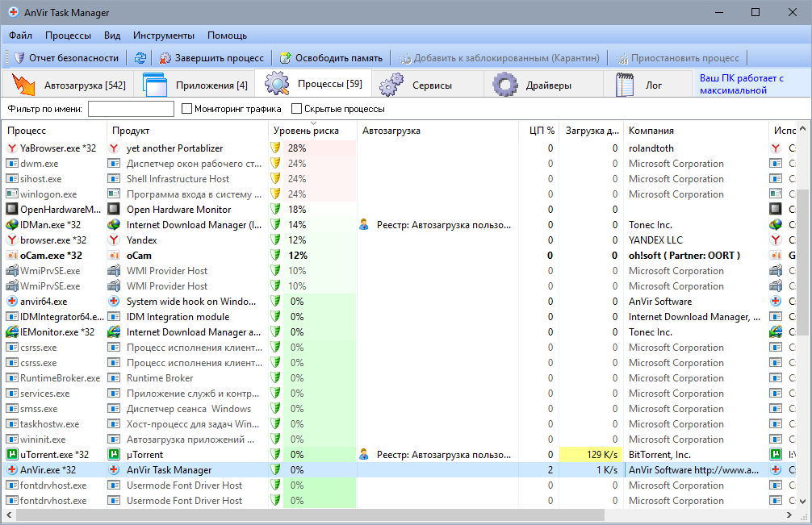Open the Процессы menu
The image size is (812, 525).
coord(68,35)
